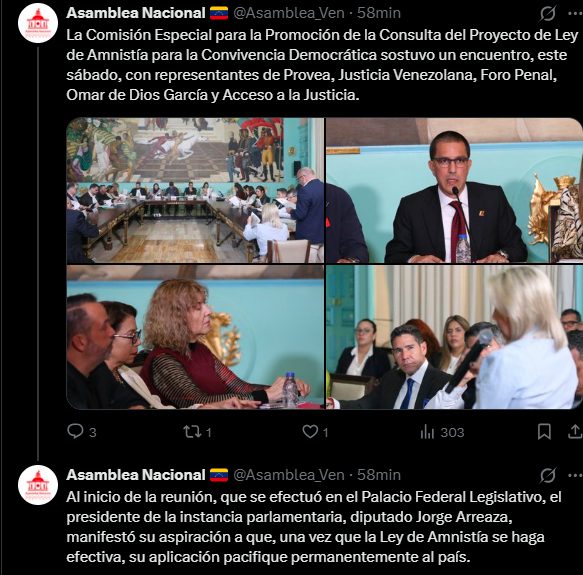Open the photo of the woman in the maroon vest

point(195,337)
